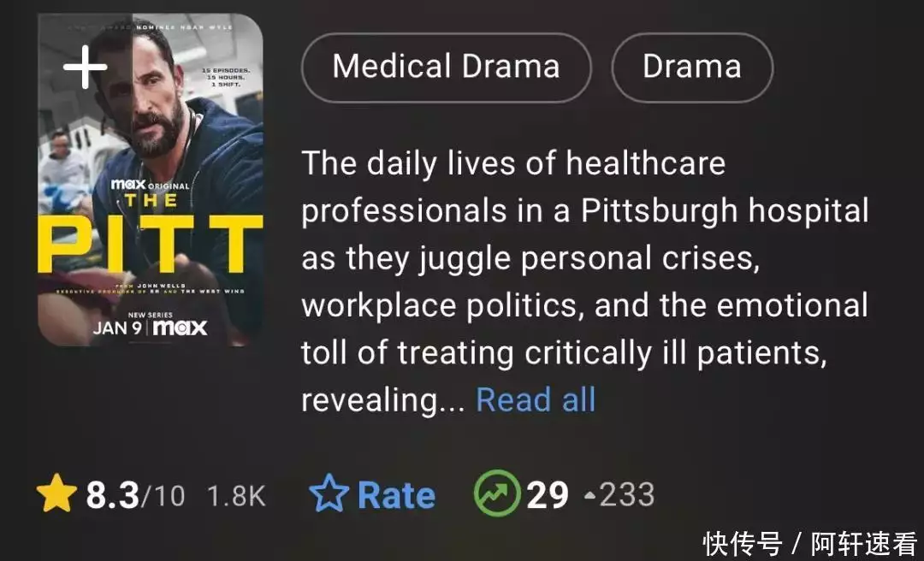Open the 8.3/10 user rating score
Viewport: 924px width, 561px height.
pyautogui.click(x=135, y=495)
